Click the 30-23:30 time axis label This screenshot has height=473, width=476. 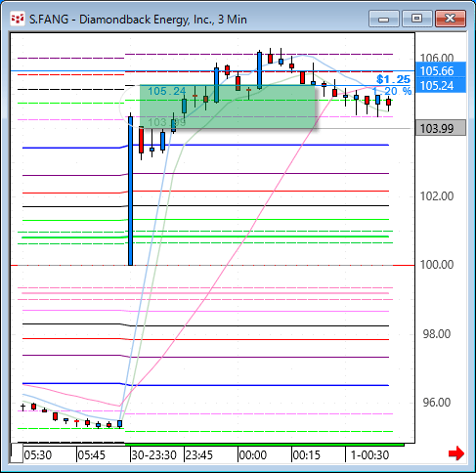point(153,455)
